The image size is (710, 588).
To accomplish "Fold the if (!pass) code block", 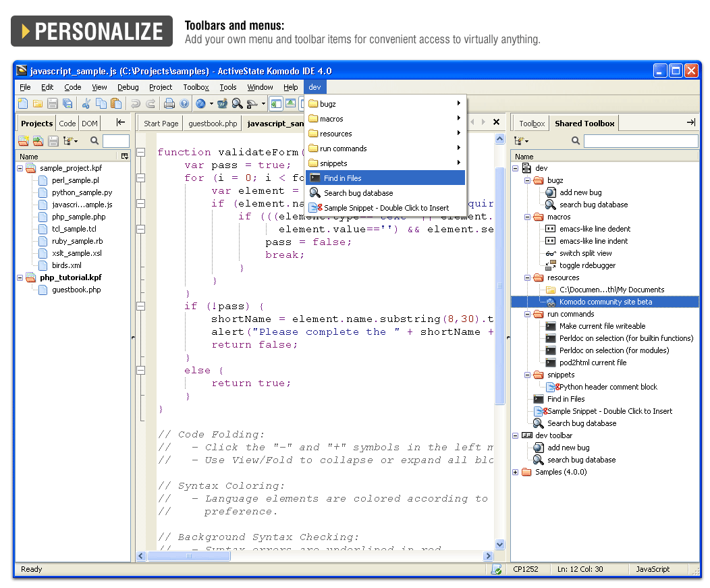I will point(141,306).
